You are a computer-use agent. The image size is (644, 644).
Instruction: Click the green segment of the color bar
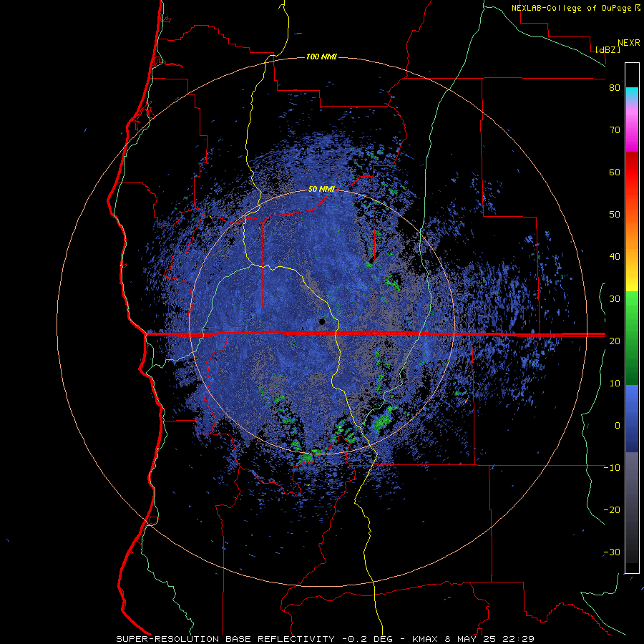click(632, 338)
